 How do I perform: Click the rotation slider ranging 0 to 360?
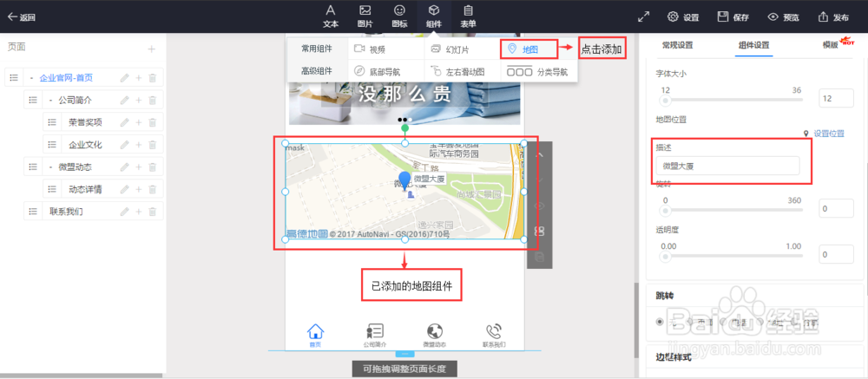(732, 210)
